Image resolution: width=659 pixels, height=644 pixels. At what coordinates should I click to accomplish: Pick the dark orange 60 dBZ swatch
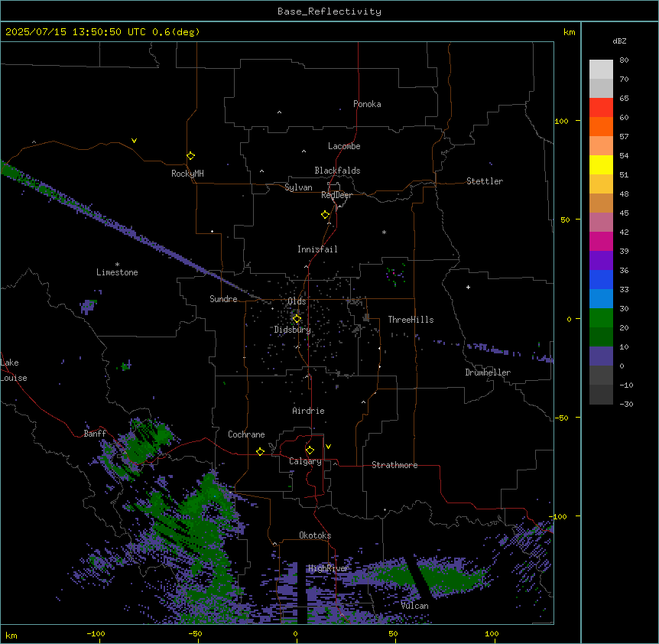tap(601, 126)
